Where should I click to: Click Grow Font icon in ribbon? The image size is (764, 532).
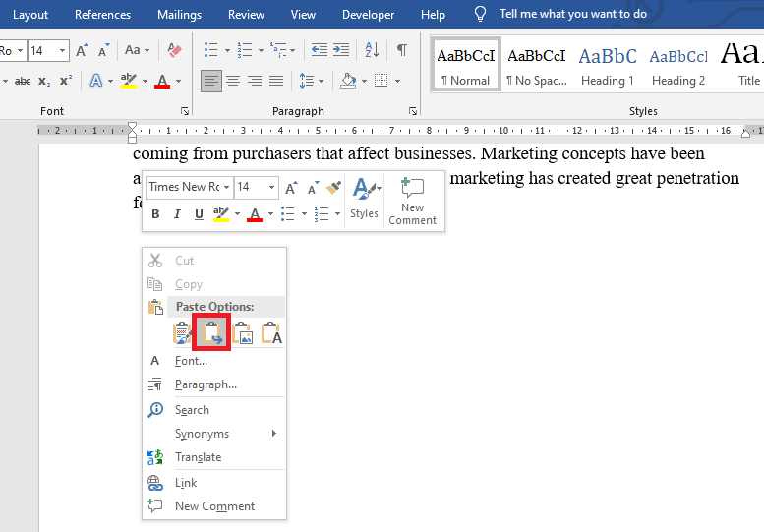click(82, 50)
